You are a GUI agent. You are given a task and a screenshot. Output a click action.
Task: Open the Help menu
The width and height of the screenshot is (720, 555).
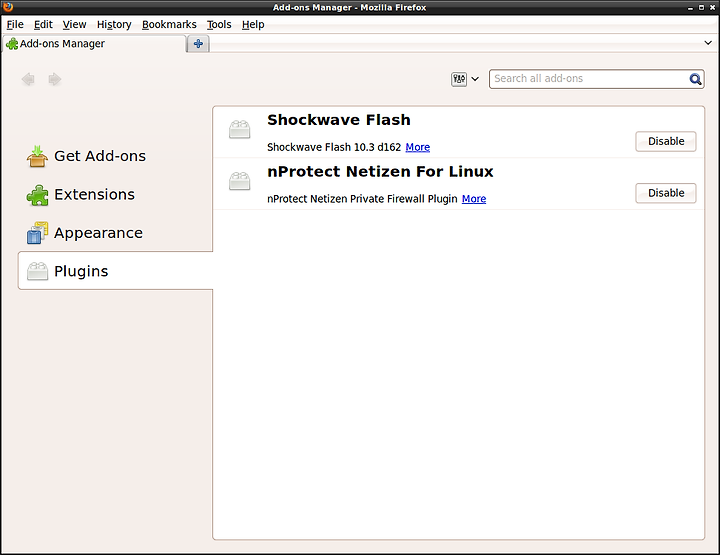(253, 24)
